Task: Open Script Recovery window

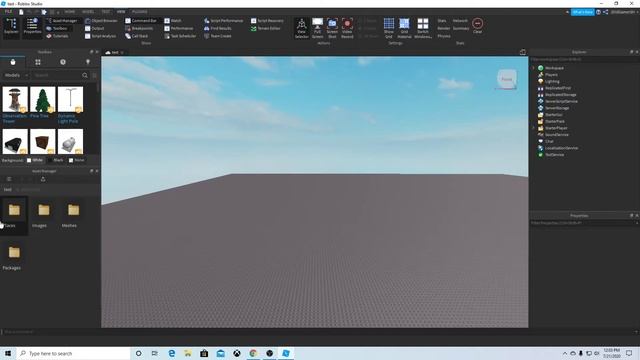Action: coord(267,20)
